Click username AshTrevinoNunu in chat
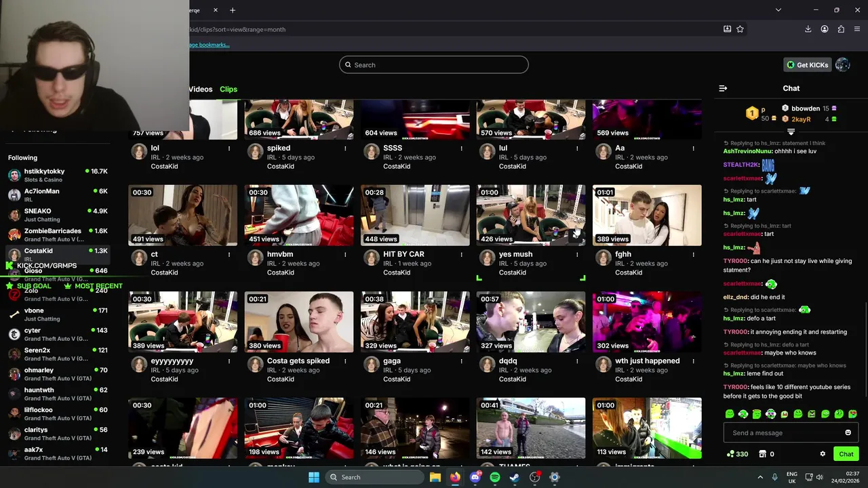Viewport: 868px width, 488px height. pos(748,151)
